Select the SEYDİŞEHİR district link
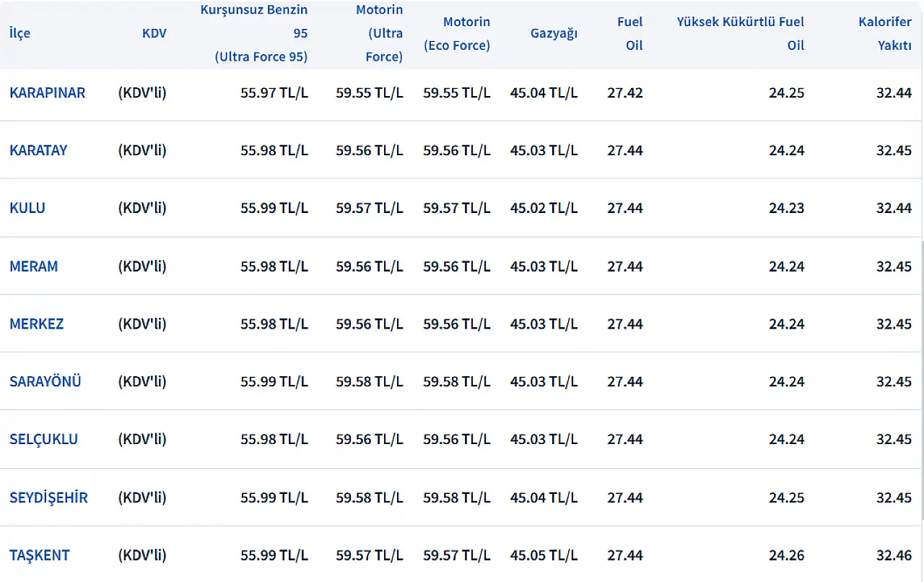 pos(48,498)
